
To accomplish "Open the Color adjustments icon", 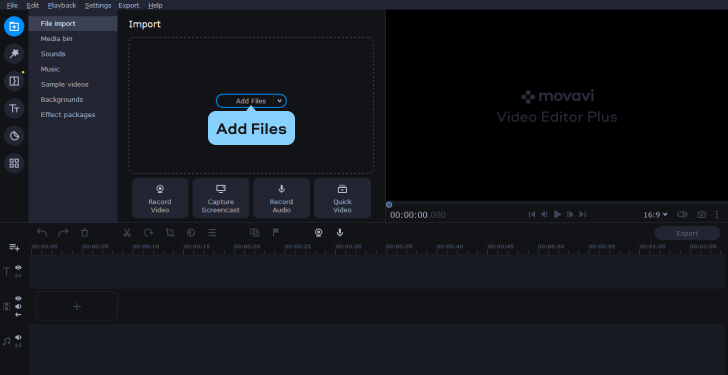I will click(x=191, y=233).
